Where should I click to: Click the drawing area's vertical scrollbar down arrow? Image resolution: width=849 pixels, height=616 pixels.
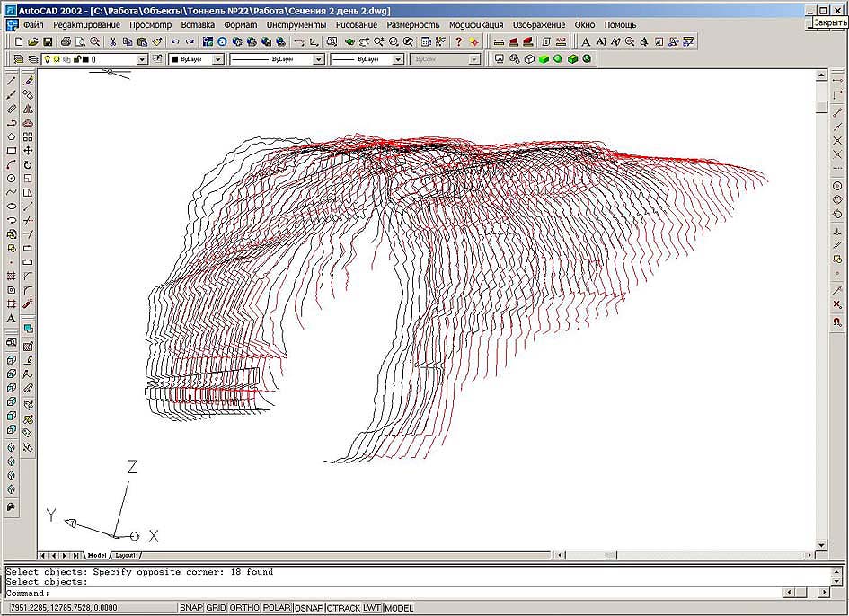click(821, 545)
